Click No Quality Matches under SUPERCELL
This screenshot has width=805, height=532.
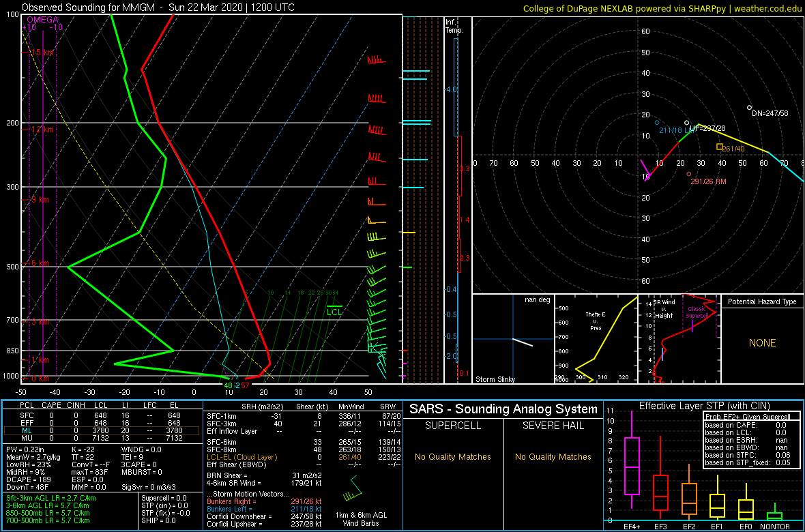[453, 456]
